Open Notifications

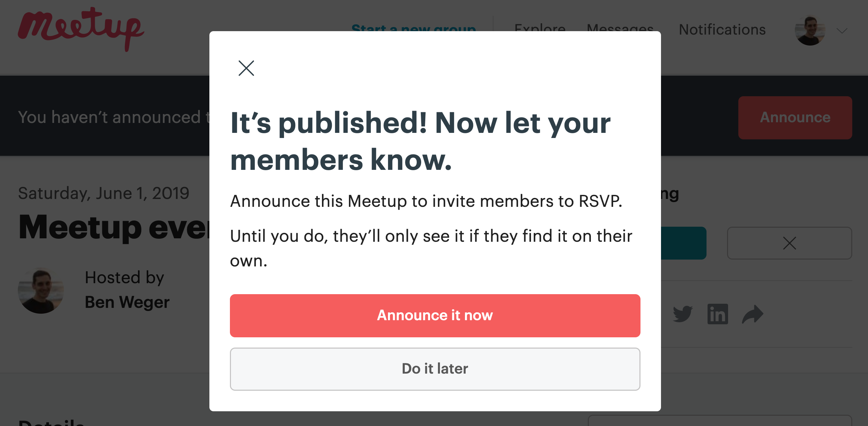click(x=722, y=29)
